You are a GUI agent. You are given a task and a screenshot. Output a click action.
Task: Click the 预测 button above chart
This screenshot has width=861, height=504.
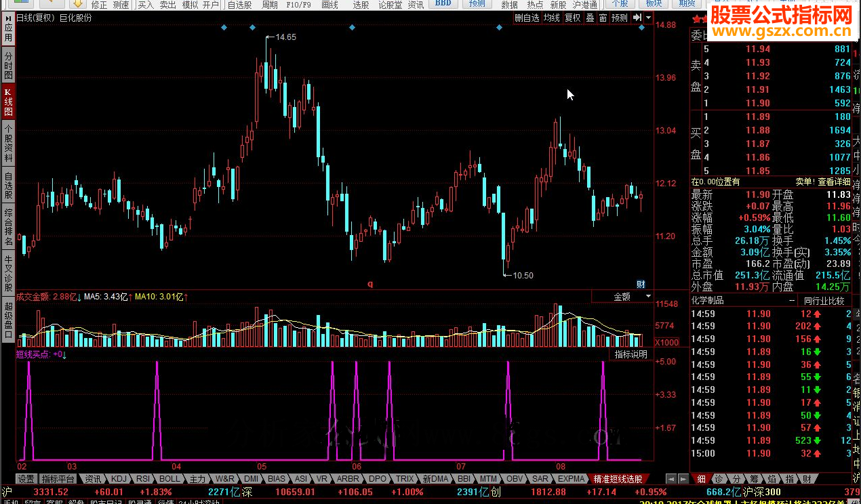(620, 18)
